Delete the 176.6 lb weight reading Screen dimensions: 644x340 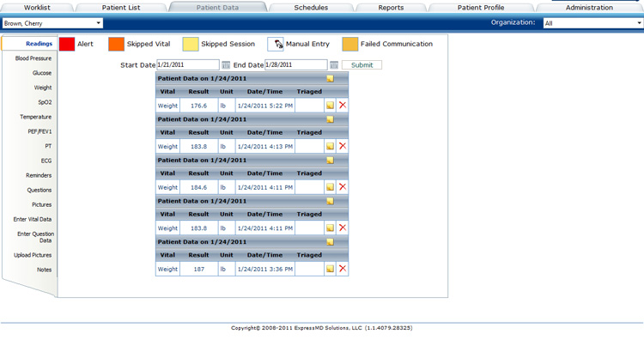(343, 105)
